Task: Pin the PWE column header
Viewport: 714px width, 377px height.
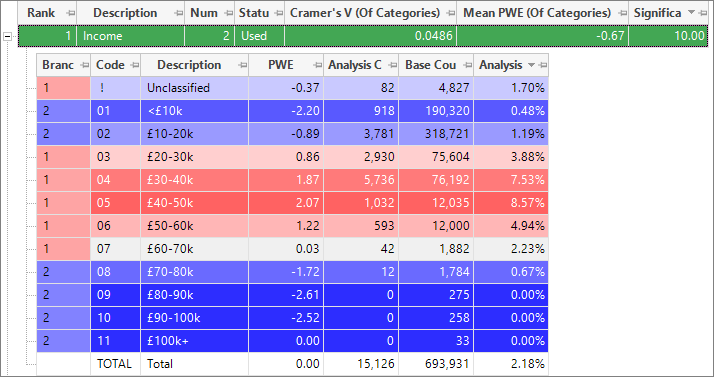Action: pos(317,66)
